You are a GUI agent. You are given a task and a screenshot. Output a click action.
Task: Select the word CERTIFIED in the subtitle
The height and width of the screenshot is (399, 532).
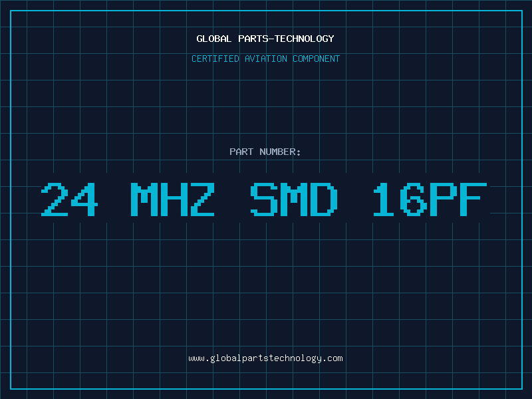215,59
